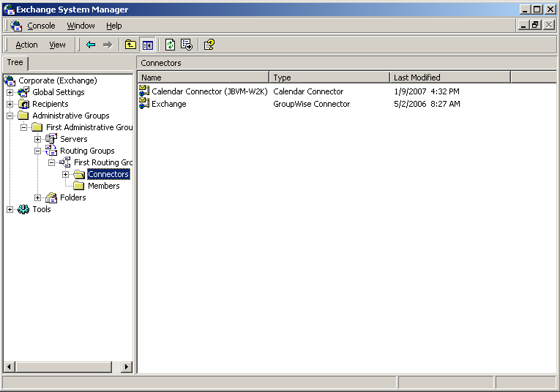Click the Corporate (Exchange) root icon

[10, 80]
